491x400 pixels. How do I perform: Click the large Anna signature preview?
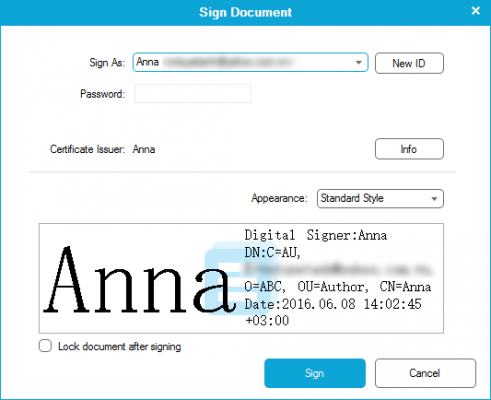[139, 279]
